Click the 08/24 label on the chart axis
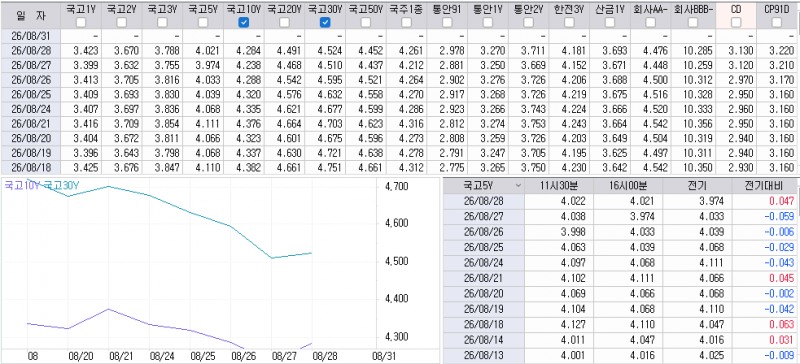The height and width of the screenshot is (364, 800). [x=162, y=355]
